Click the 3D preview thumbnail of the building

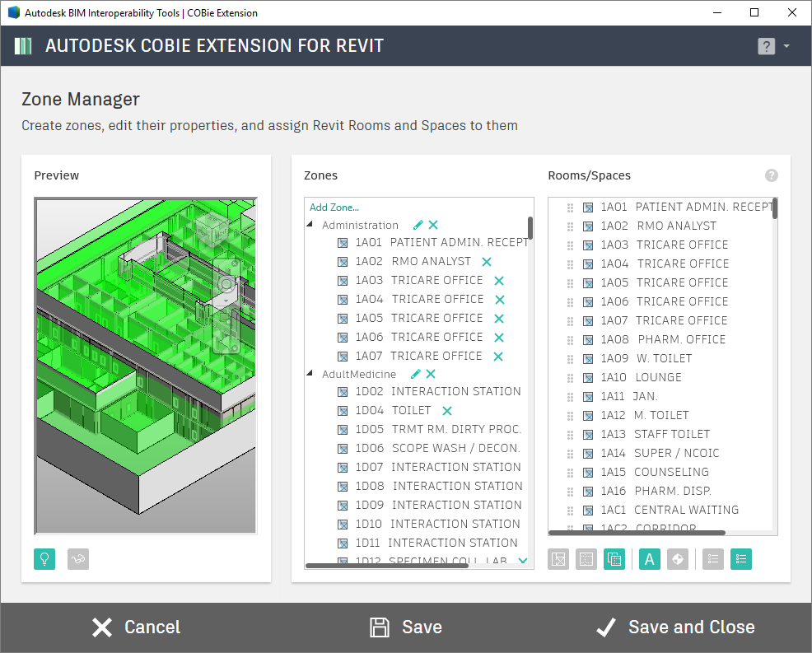[x=145, y=364]
